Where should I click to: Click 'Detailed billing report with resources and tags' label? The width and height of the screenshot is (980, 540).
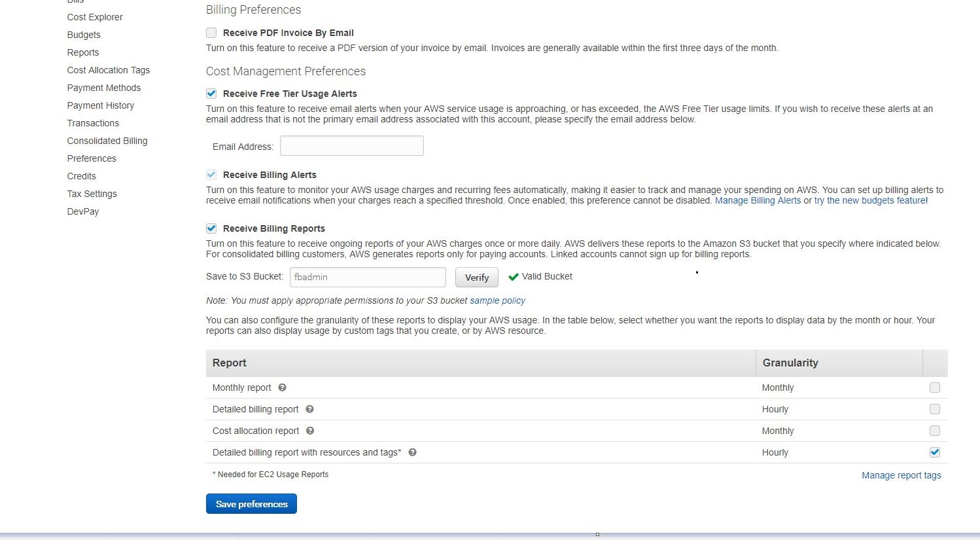coord(307,452)
